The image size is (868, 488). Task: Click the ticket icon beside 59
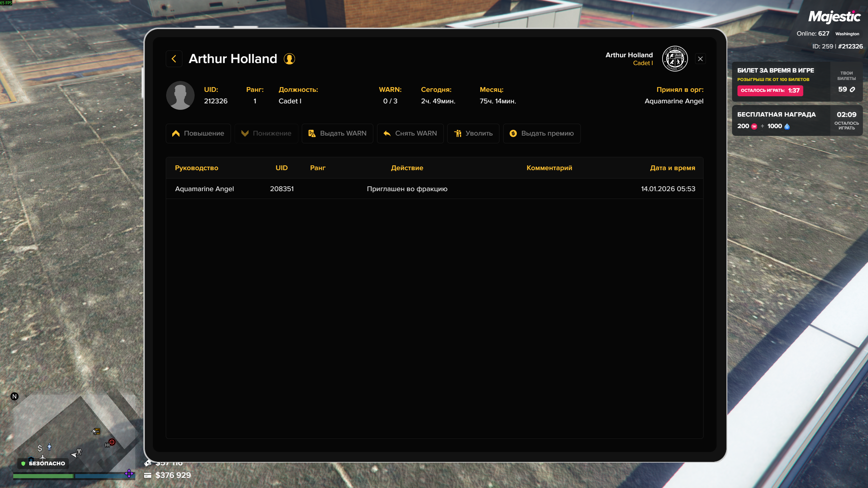(852, 89)
